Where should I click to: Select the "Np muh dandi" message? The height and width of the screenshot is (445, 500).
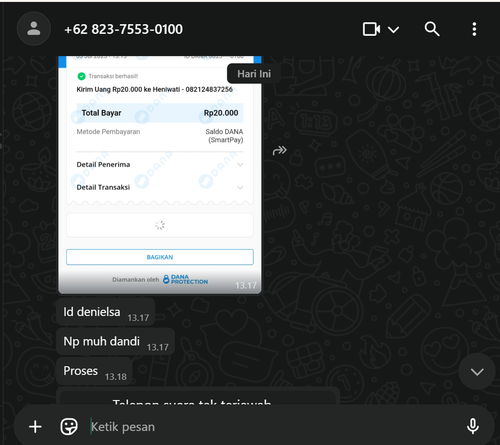pyautogui.click(x=115, y=342)
